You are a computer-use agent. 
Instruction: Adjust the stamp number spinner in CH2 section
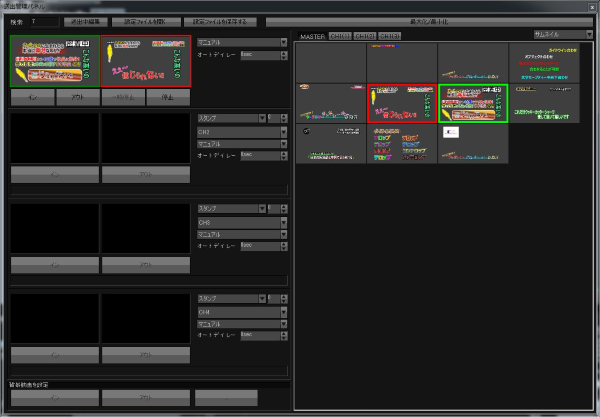pyautogui.click(x=284, y=118)
